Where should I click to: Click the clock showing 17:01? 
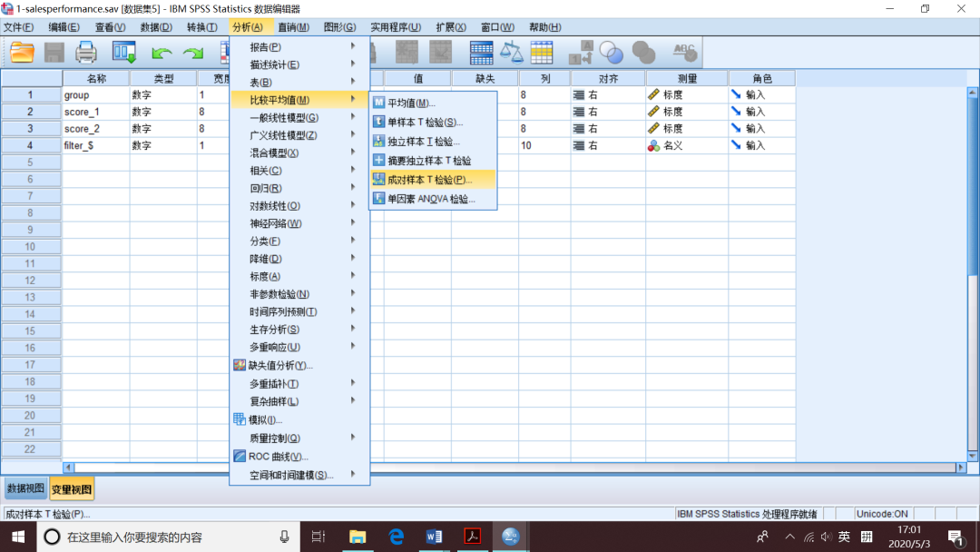pos(909,530)
